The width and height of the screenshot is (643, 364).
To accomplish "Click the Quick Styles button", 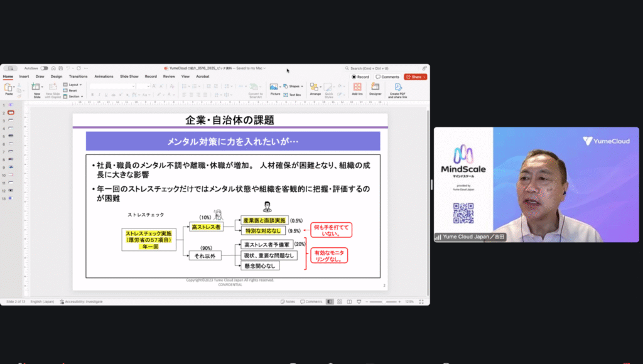I will coord(329,90).
